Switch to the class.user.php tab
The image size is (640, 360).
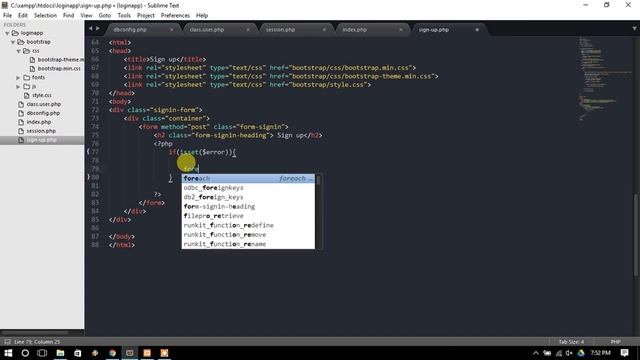(x=207, y=30)
